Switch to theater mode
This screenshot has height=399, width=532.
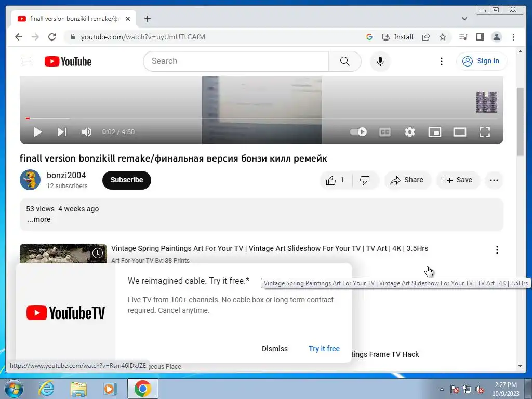(x=460, y=131)
